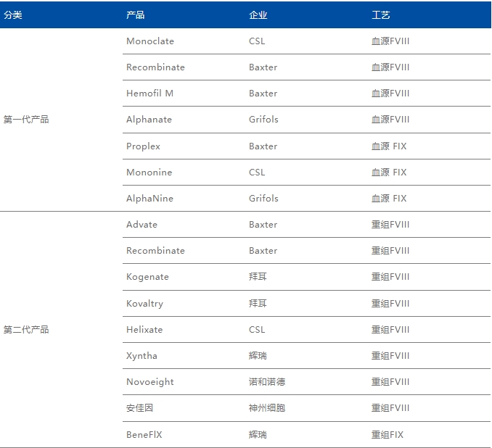
Task: Click 重组FVIII in the Xyntha row
Action: (390, 356)
